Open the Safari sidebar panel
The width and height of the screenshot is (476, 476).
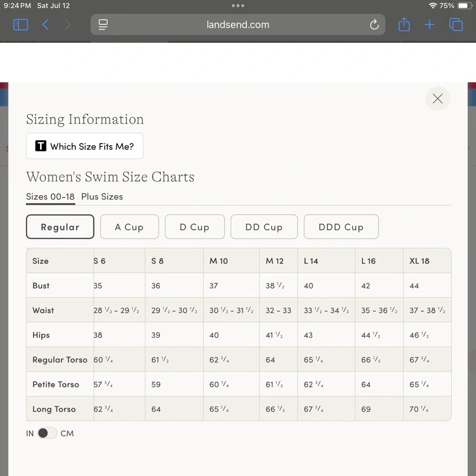(20, 25)
